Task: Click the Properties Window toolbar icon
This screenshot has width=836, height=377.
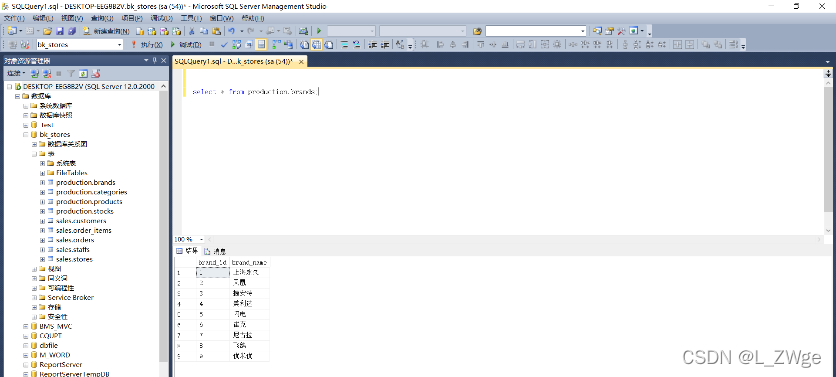Action: pos(609,31)
